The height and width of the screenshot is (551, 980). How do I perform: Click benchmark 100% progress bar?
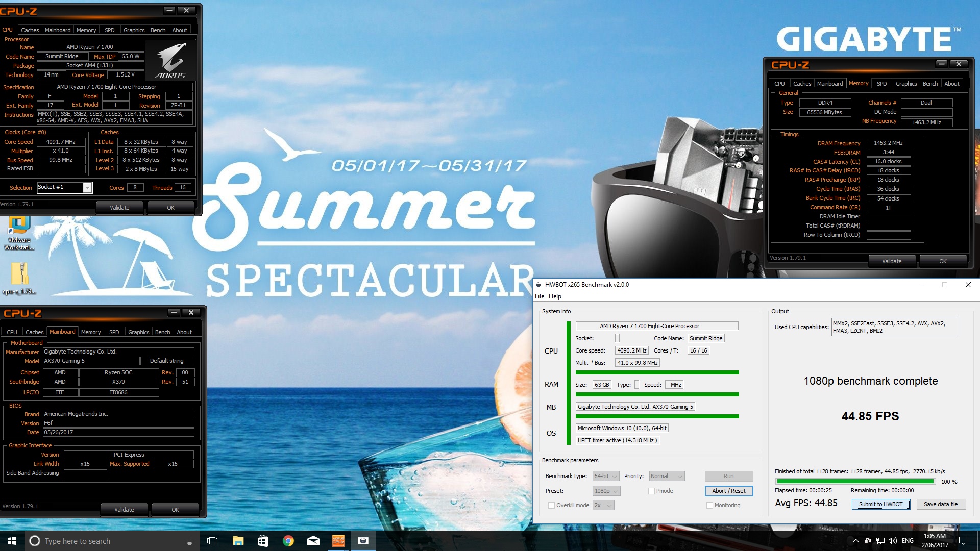pyautogui.click(x=855, y=481)
